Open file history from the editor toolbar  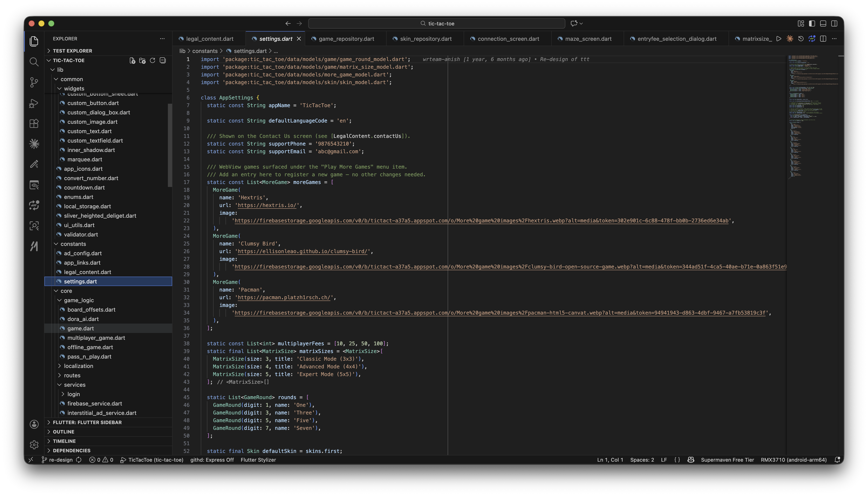coord(801,39)
